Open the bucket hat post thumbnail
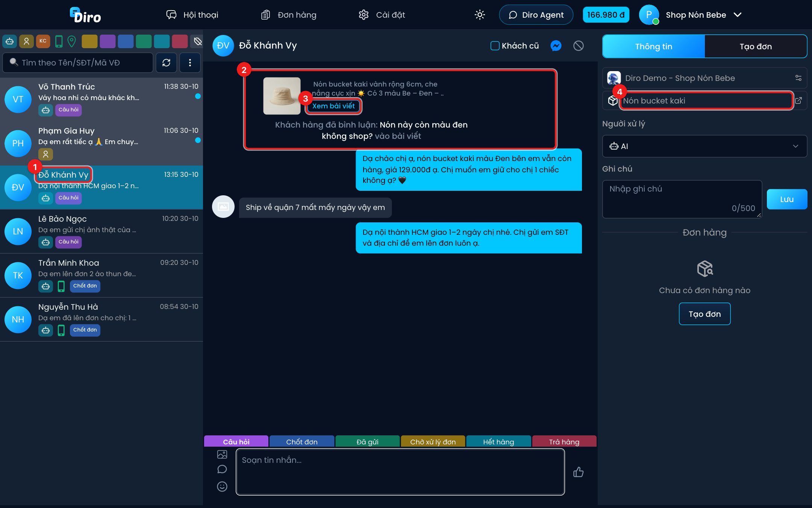The image size is (812, 508). pyautogui.click(x=282, y=96)
